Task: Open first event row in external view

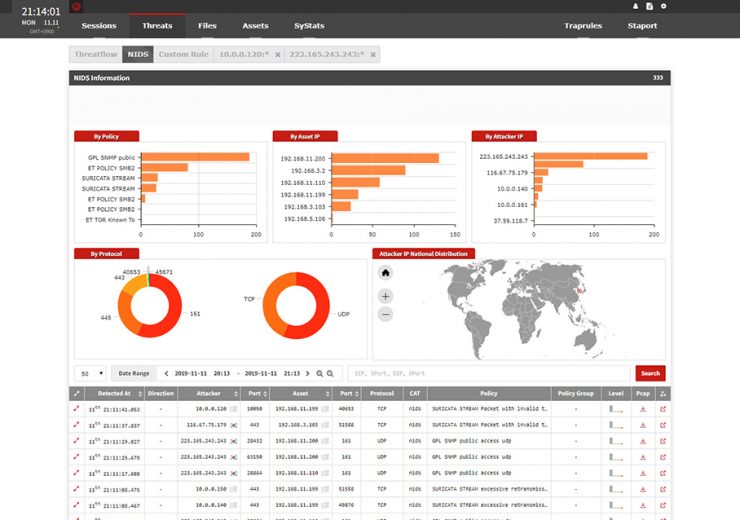Action: (x=662, y=409)
